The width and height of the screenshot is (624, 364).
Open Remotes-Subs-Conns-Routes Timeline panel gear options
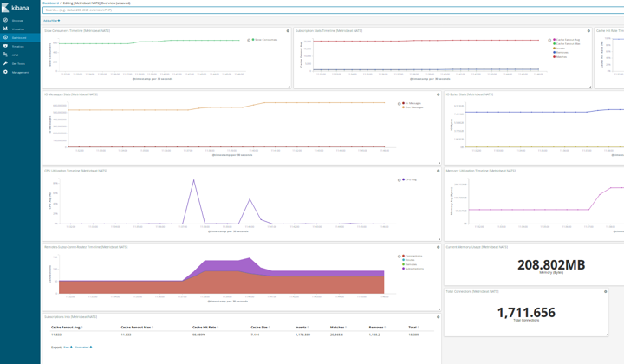(x=439, y=247)
